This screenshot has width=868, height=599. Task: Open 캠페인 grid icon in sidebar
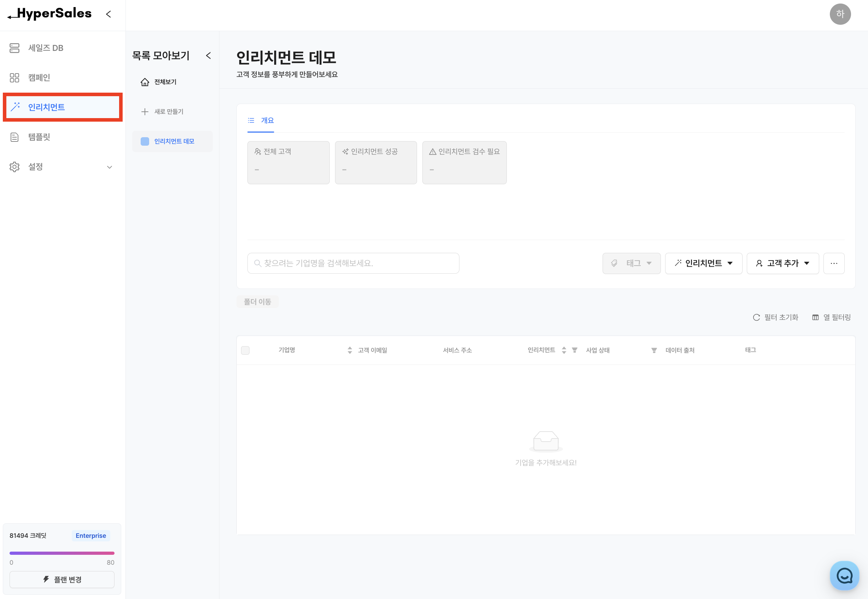pos(14,78)
